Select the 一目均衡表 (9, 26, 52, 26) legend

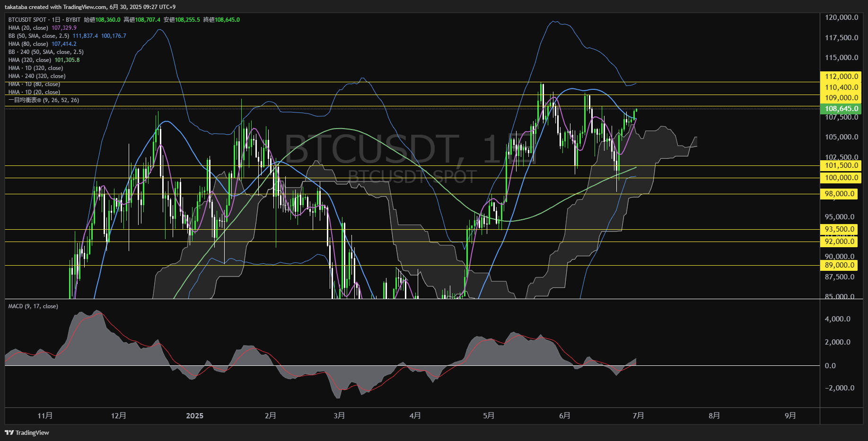tap(44, 100)
